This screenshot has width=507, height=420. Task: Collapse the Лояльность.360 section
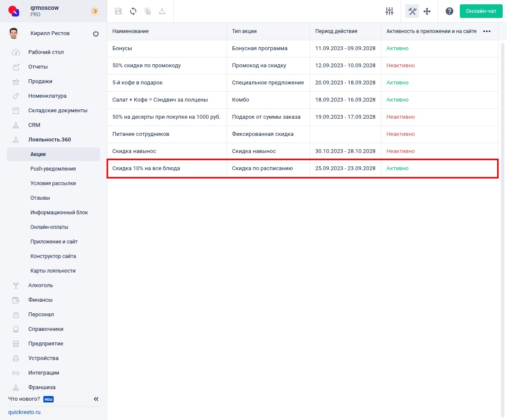click(x=49, y=140)
